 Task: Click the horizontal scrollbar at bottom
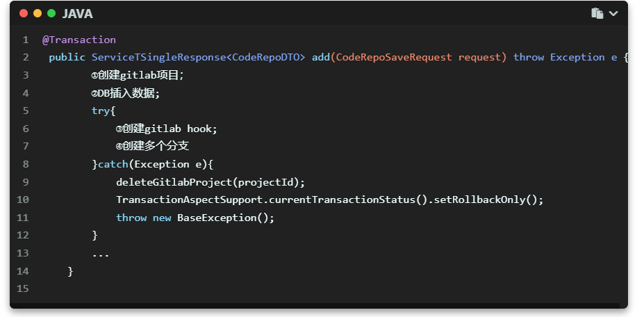315,305
